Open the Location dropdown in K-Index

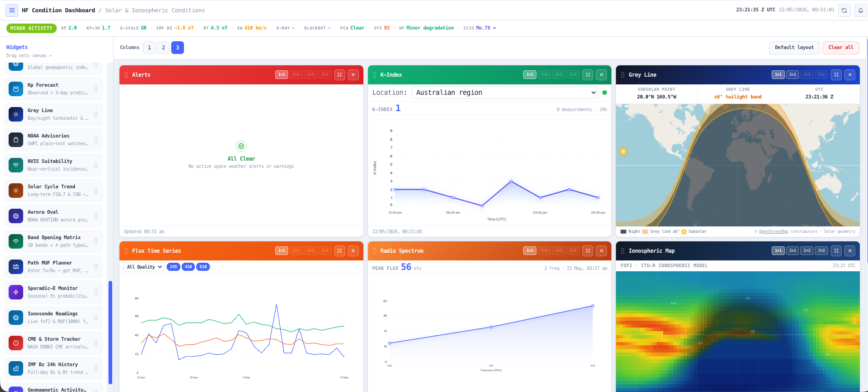[x=505, y=93]
